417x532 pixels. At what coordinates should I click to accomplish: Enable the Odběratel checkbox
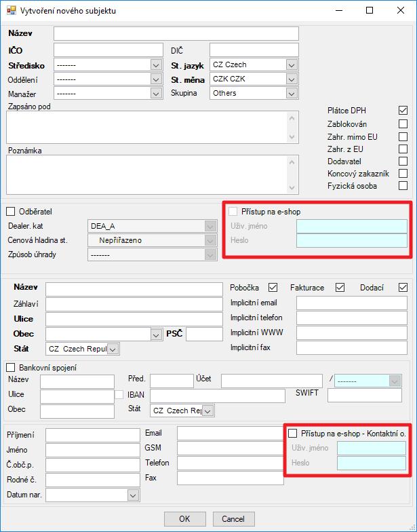[x=11, y=212]
